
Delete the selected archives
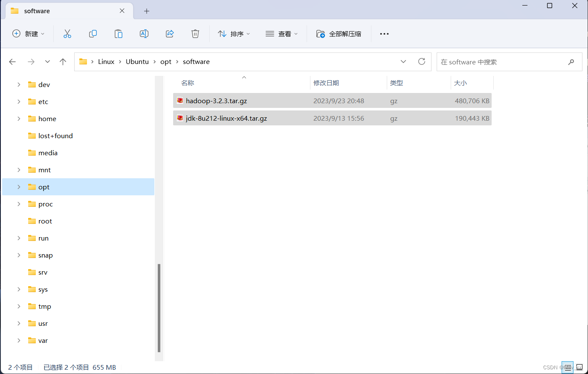[195, 34]
